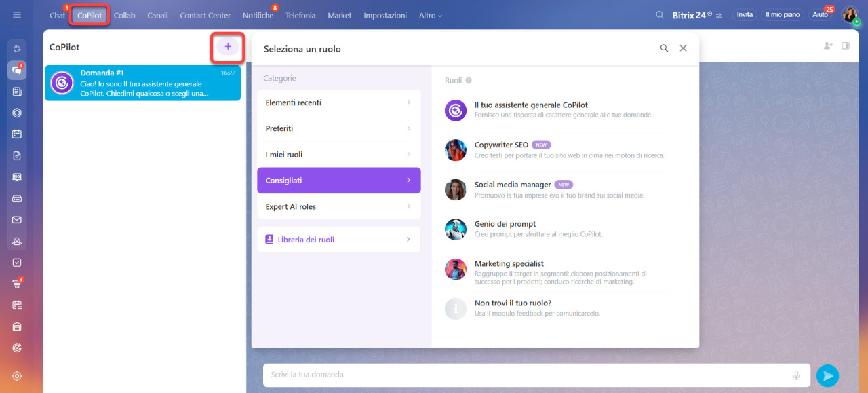Open the Booking schedule icon in sidebar
This screenshot has width=868, height=393.
[17, 305]
